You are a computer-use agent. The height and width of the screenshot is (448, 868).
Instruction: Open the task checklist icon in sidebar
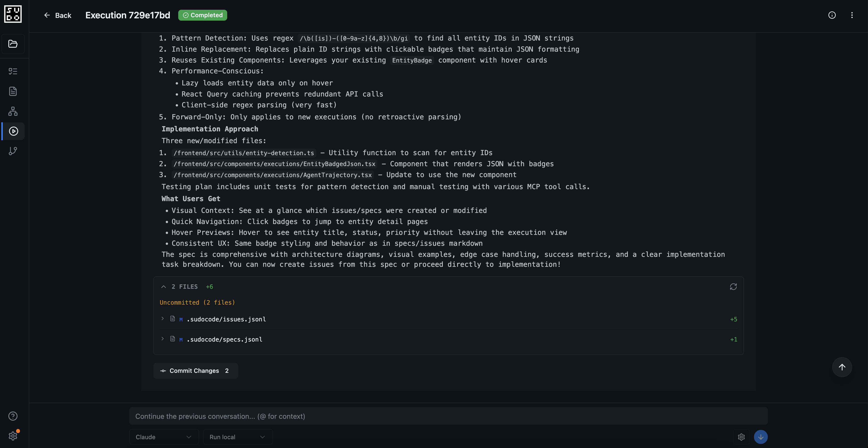pos(13,71)
